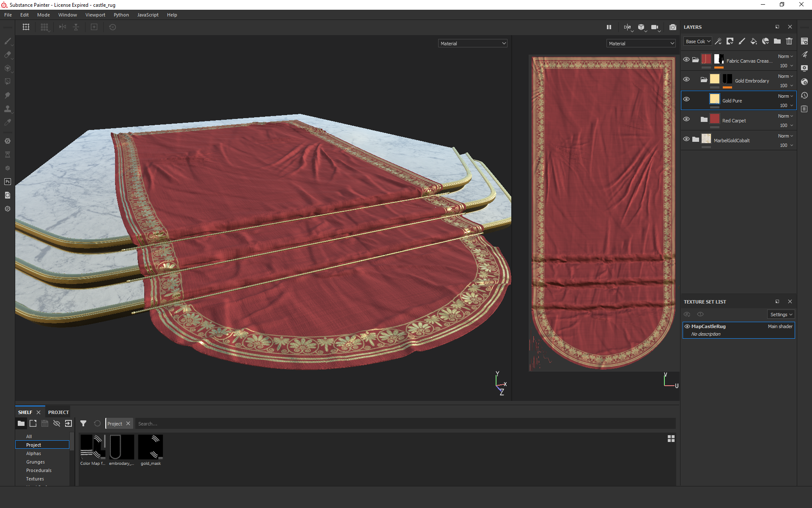
Task: Delete layer using the trash icon
Action: click(789, 41)
